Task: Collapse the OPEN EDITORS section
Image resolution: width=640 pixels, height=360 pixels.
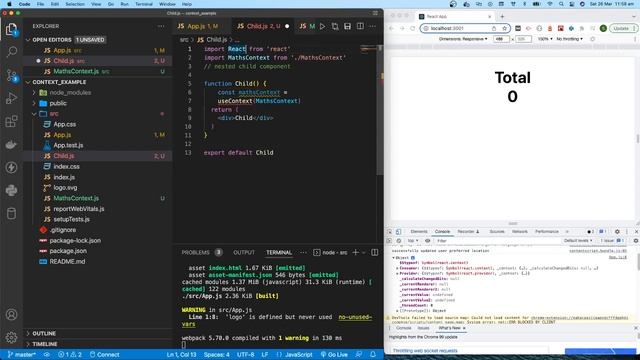Action: tap(28, 40)
